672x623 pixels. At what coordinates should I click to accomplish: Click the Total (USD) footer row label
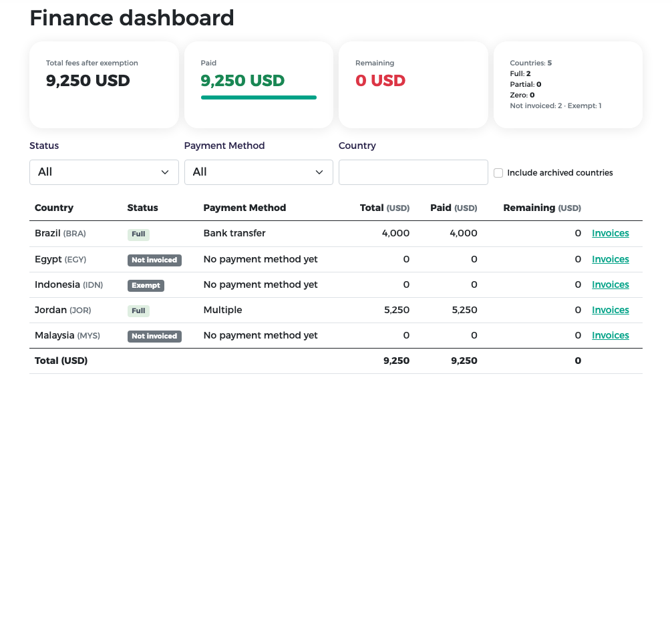click(61, 361)
